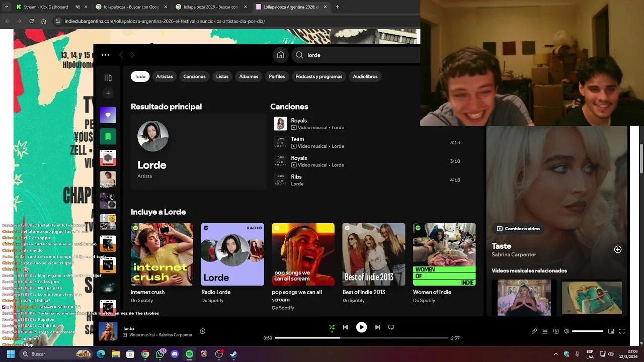Toggle shuffle mode
This screenshot has width=644, height=362.
click(332, 327)
